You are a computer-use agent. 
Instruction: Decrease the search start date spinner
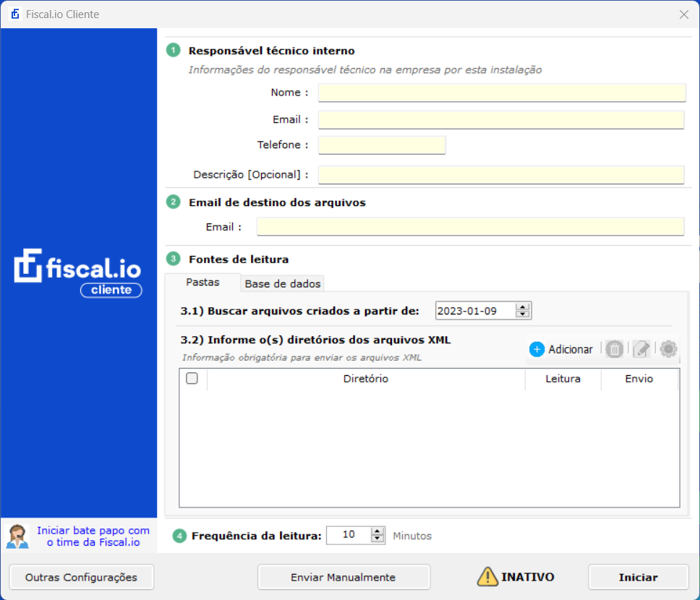point(522,314)
